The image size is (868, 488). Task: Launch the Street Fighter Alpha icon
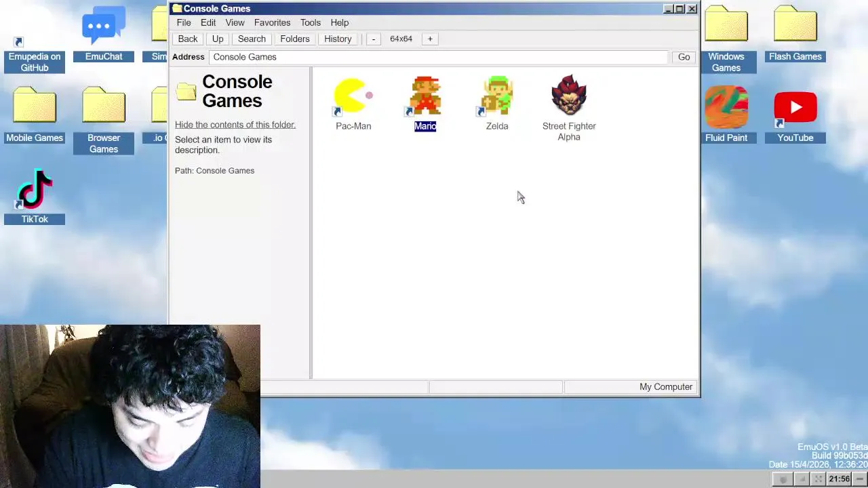[x=569, y=108]
